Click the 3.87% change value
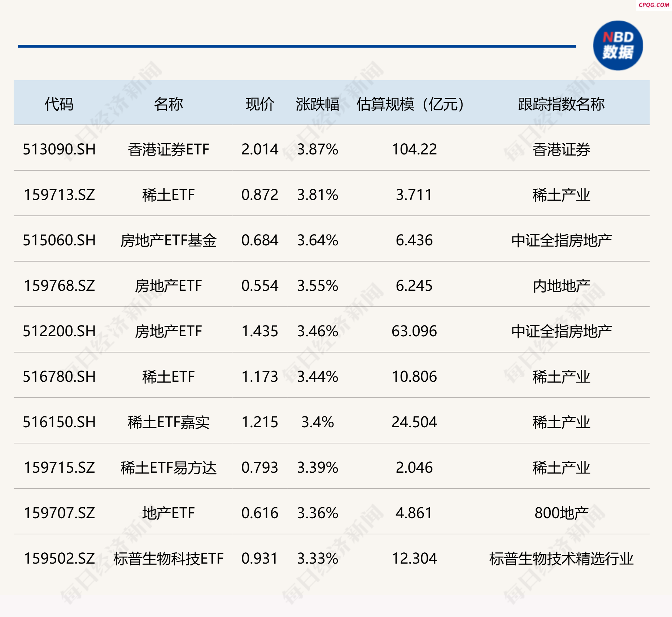The image size is (672, 617). tap(318, 149)
